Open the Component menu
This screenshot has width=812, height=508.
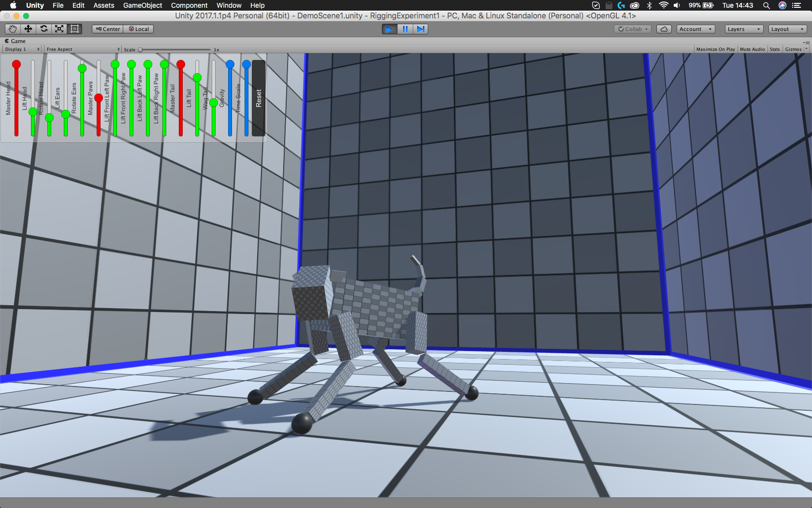pyautogui.click(x=189, y=5)
